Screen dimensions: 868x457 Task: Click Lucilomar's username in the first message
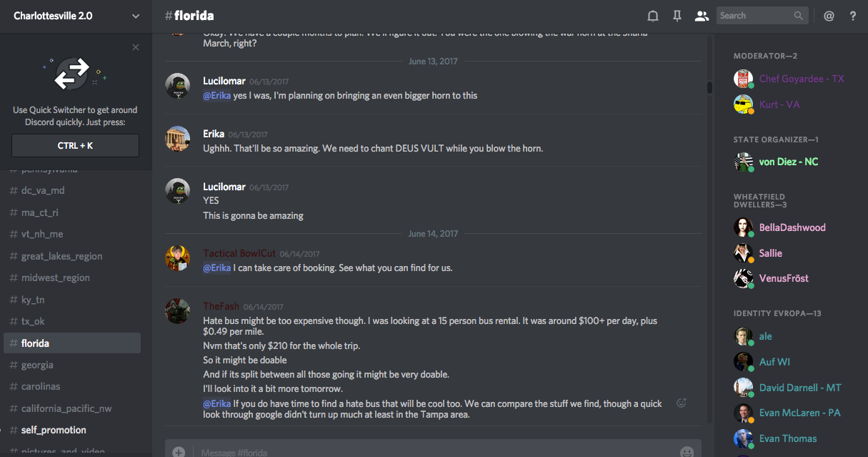point(224,81)
